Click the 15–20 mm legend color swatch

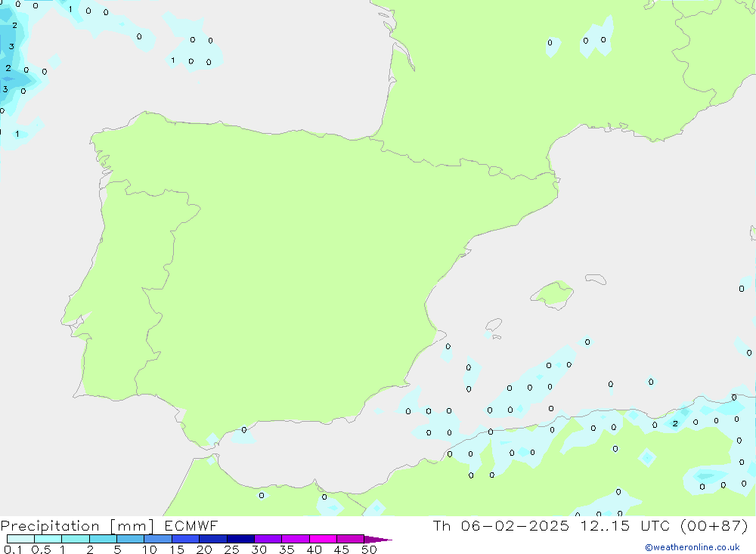(185, 539)
